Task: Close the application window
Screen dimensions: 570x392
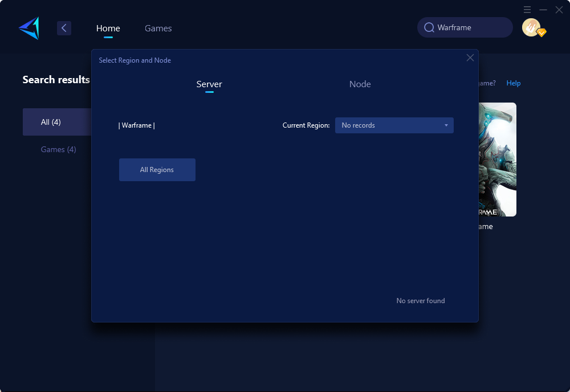Action: click(x=559, y=10)
